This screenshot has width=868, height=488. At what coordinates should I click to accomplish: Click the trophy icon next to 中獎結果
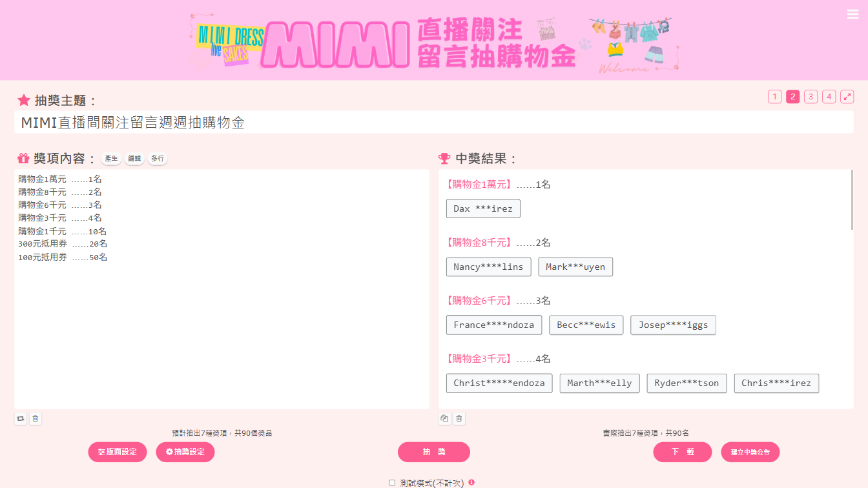[x=444, y=159]
